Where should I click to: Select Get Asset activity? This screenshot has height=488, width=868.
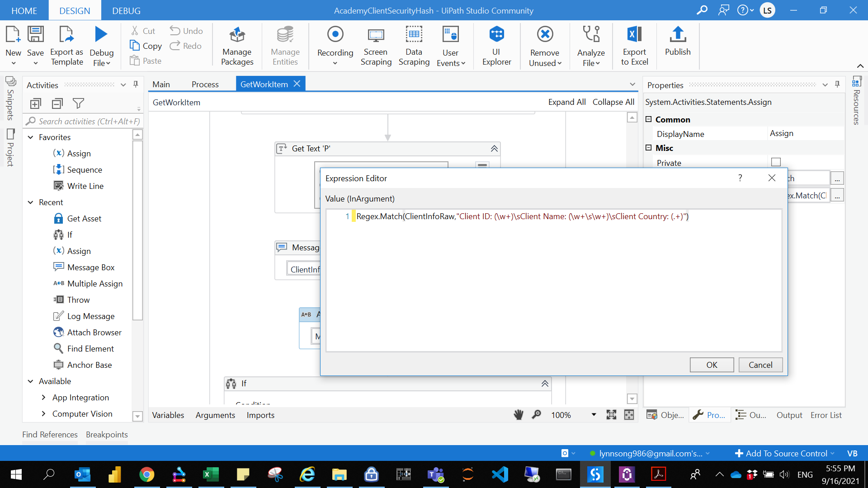77,219
